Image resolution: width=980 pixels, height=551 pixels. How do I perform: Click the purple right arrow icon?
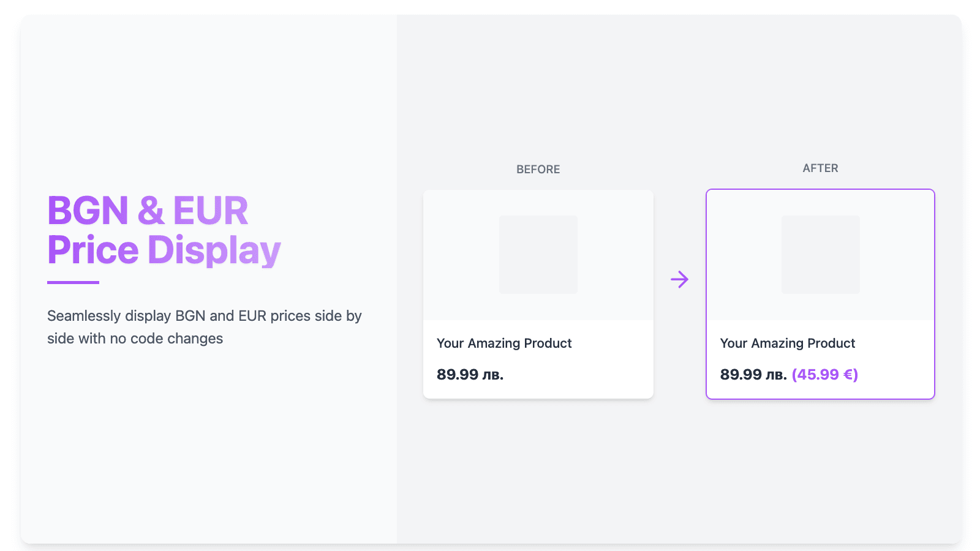point(679,280)
